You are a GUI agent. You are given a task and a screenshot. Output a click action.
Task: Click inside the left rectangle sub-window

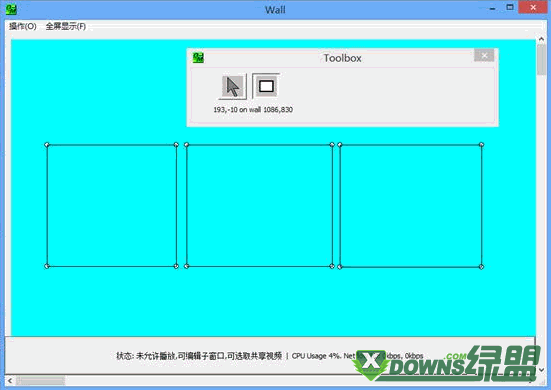point(112,206)
